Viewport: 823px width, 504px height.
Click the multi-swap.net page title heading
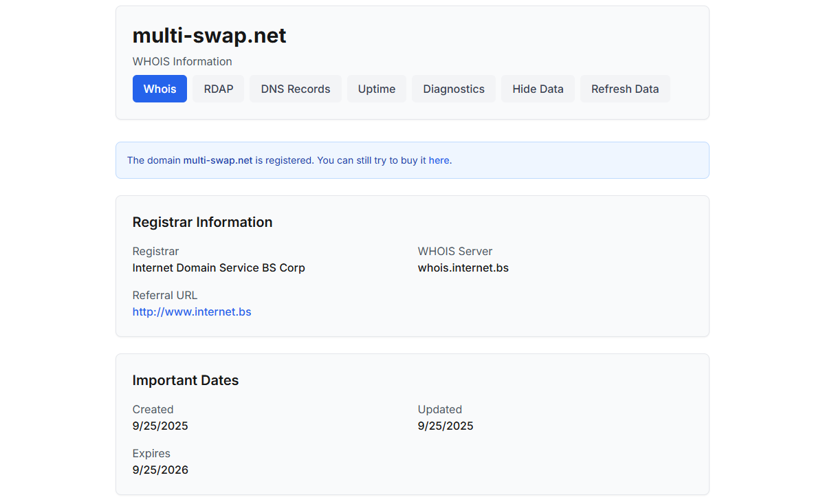coord(209,36)
